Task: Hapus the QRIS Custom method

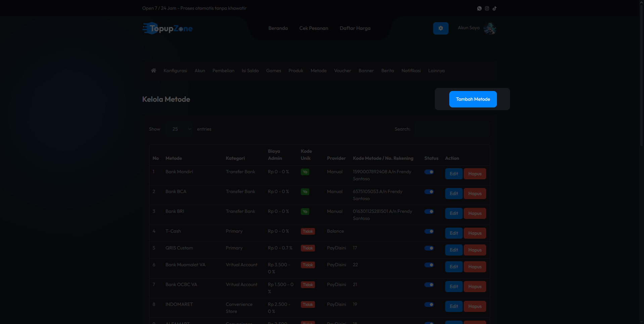Action: (x=475, y=250)
